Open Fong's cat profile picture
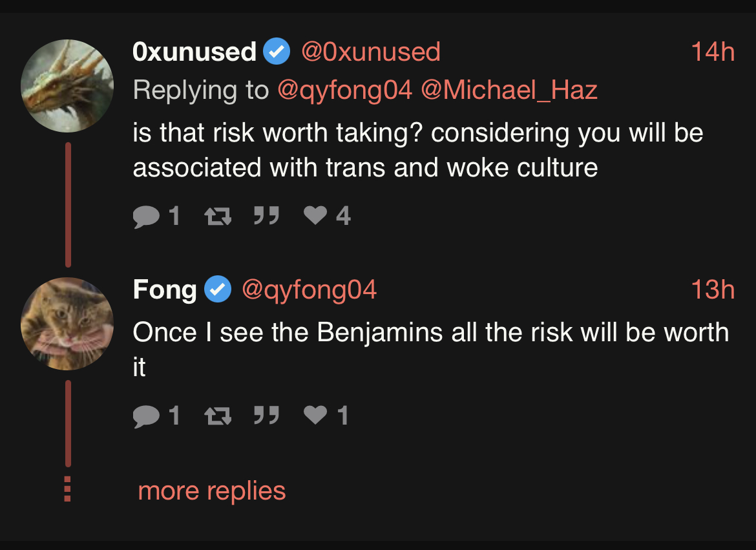 (x=67, y=324)
